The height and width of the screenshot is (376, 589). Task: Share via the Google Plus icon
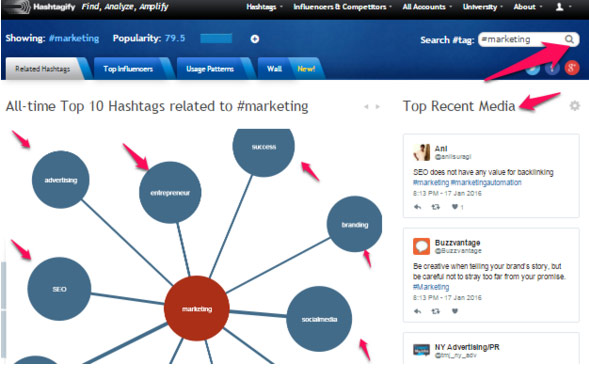[x=571, y=68]
